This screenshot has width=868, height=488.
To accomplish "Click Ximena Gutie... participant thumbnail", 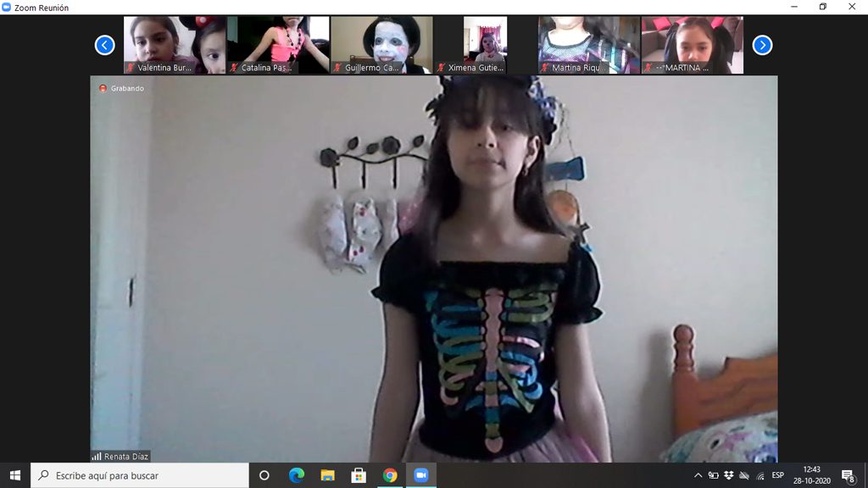I will coord(485,45).
